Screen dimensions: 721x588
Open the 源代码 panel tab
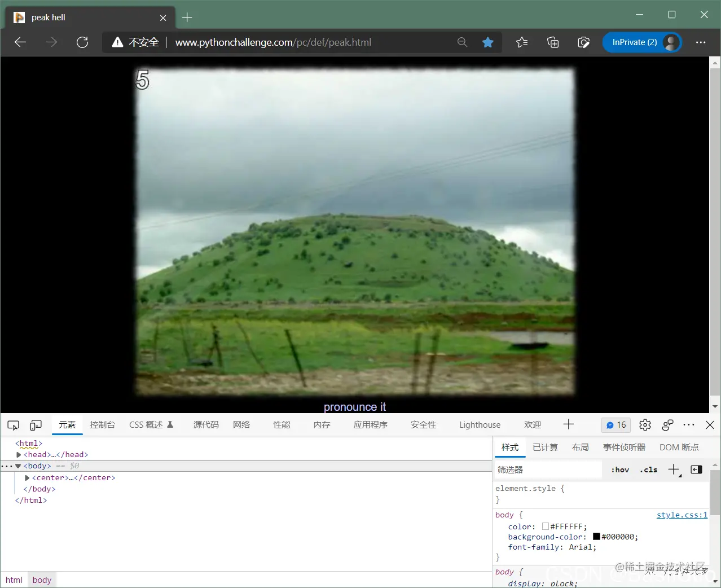[206, 425]
